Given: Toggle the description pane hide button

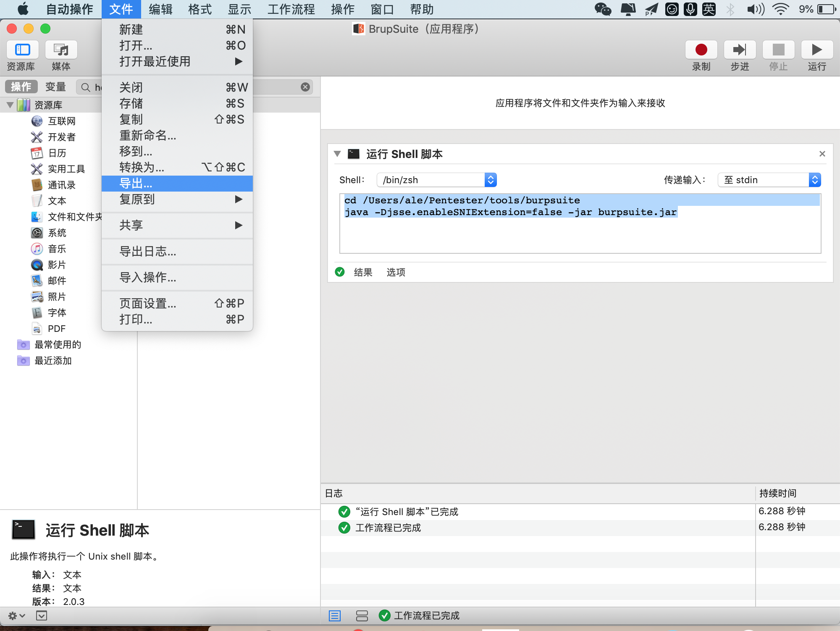Looking at the screenshot, I should coord(42,616).
